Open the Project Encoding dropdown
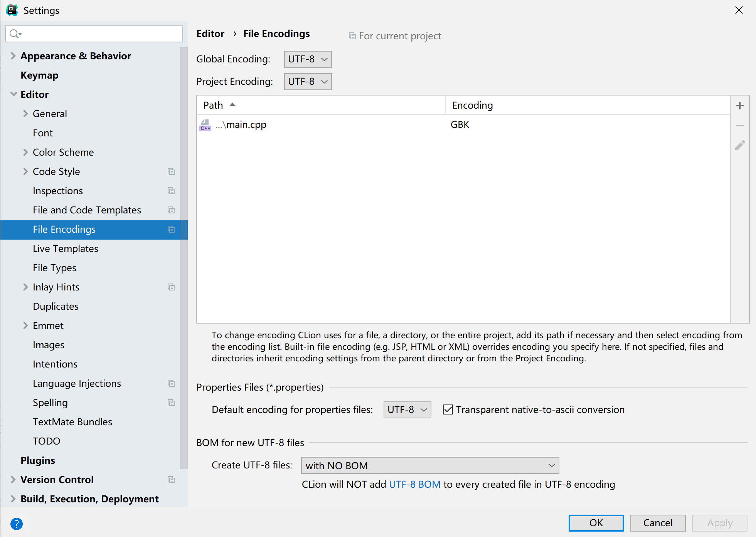This screenshot has height=537, width=756. [x=308, y=82]
